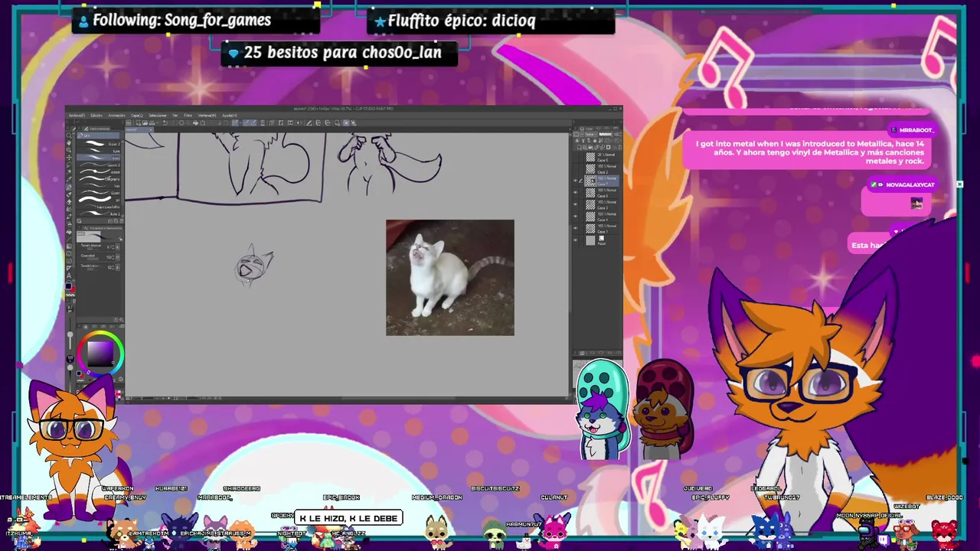Select the highlighted sub tool group tab
Image resolution: width=980 pixels, height=551 pixels.
(98, 135)
